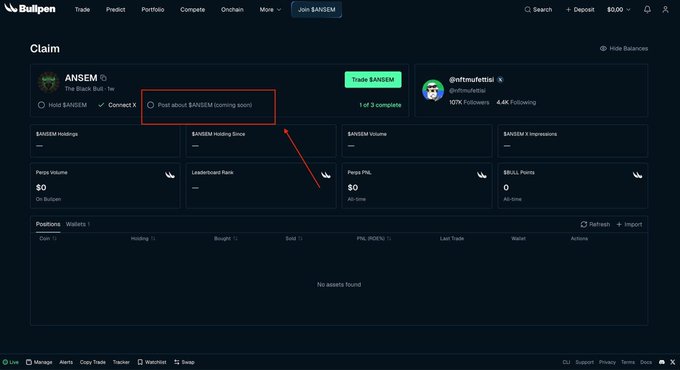Click the $ANSEM X Impressions card
The height and width of the screenshot is (370, 680).
[x=572, y=141]
